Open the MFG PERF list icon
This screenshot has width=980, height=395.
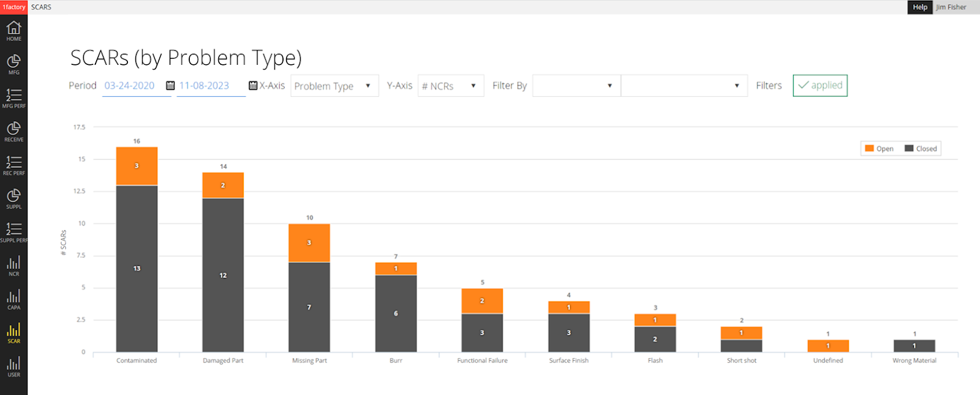click(x=13, y=98)
